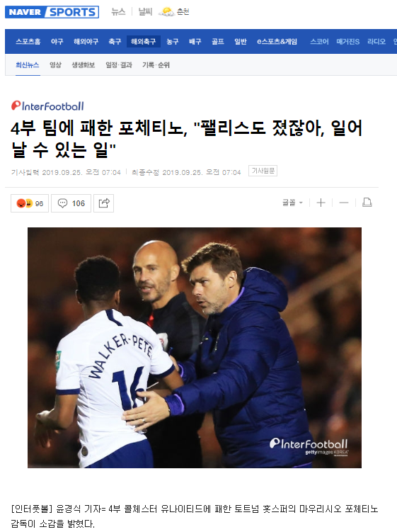Decrease font size with the minus icon
Image resolution: width=397 pixels, height=532 pixels.
(x=344, y=203)
